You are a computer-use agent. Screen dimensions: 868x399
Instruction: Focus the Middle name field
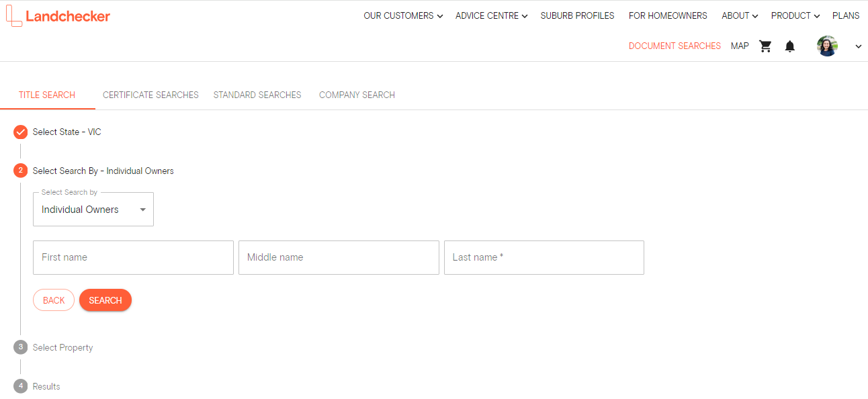click(339, 257)
